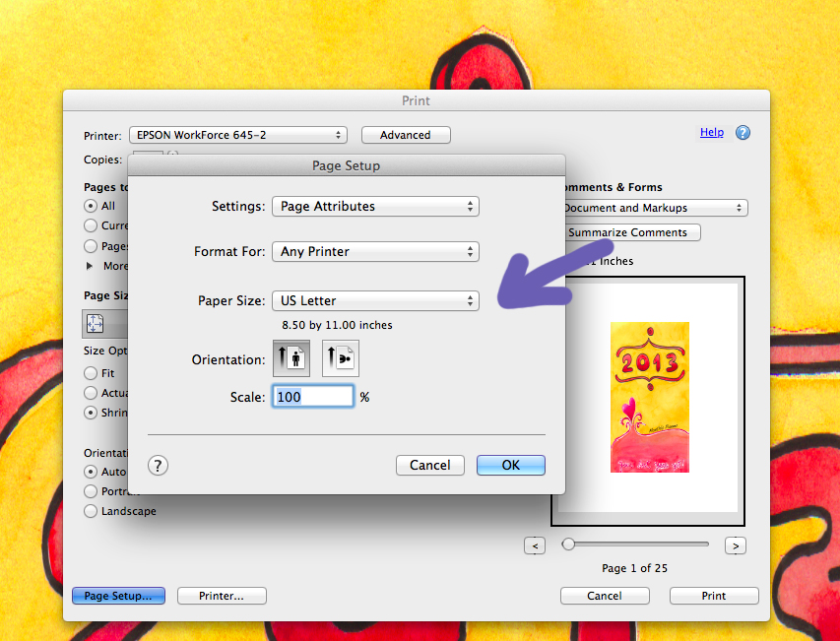
Task: Open the Paper Size US Letter dropdown
Action: click(x=374, y=301)
